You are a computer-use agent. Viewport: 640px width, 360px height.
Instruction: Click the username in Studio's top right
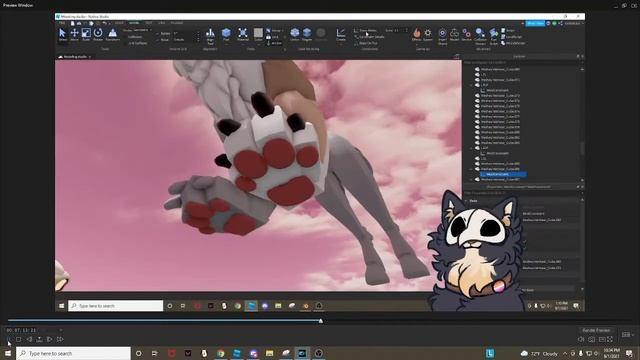click(572, 23)
